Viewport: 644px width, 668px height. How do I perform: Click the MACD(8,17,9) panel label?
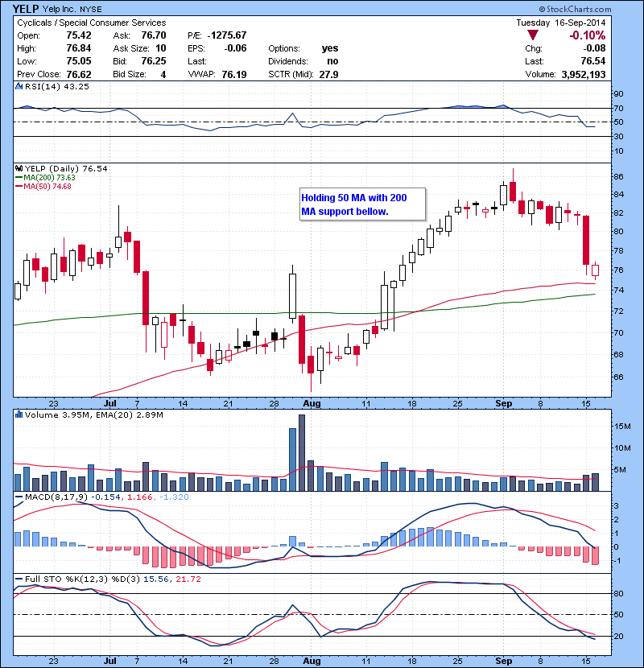coord(56,497)
